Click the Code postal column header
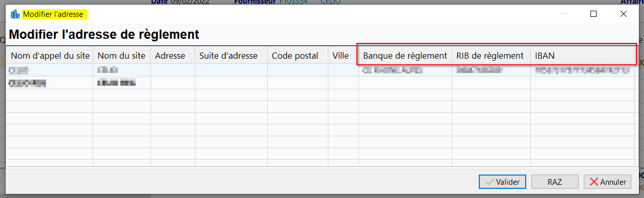The height and width of the screenshot is (198, 644). (x=298, y=56)
